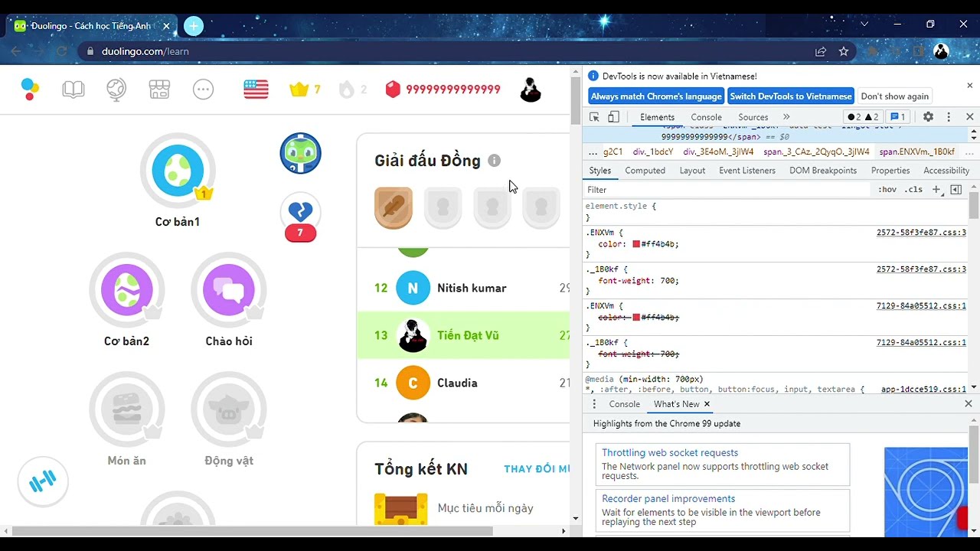Click the streak flame icon

pos(347,90)
